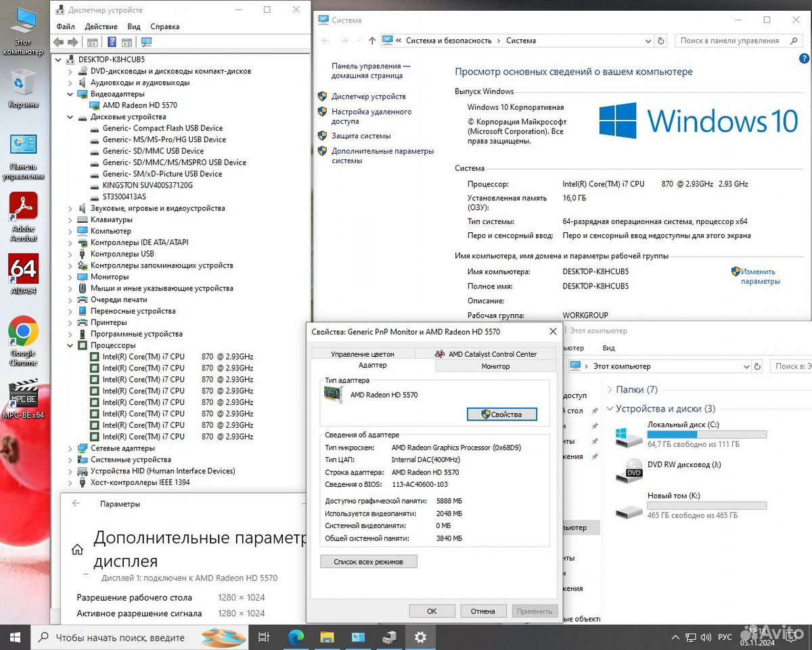
Task: Select MPC-BE x64 desktop shortcut
Action: click(23, 399)
